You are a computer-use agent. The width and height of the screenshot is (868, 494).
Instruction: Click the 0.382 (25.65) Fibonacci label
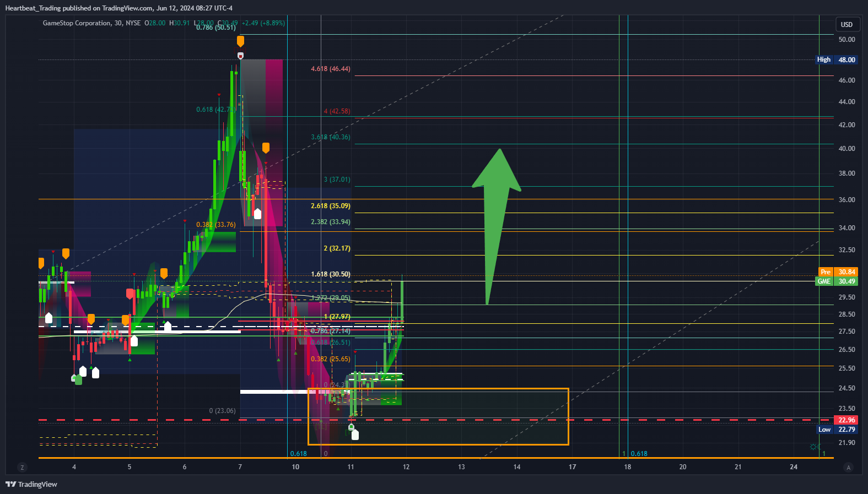pyautogui.click(x=331, y=359)
